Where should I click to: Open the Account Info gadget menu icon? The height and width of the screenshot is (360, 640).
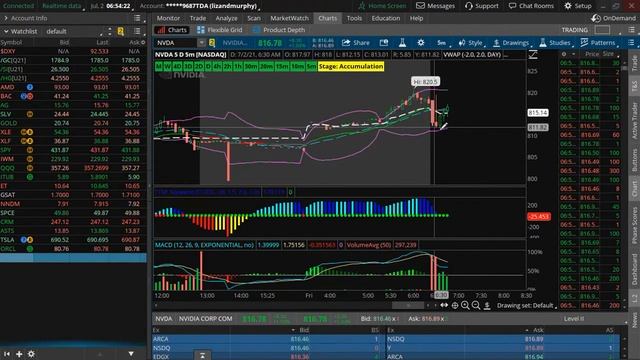pyautogui.click(x=137, y=18)
